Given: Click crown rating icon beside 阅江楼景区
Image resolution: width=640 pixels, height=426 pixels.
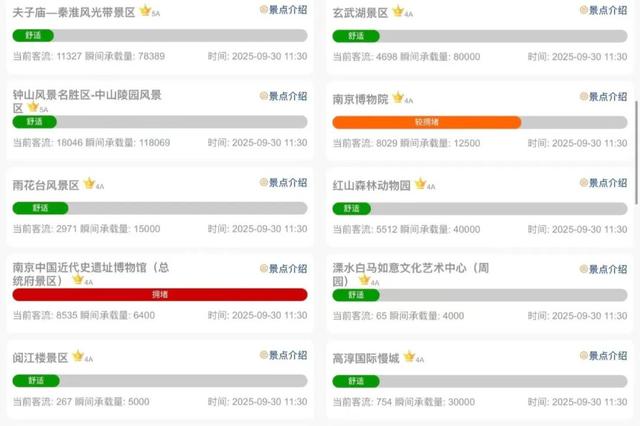Looking at the screenshot, I should pyautogui.click(x=77, y=357).
